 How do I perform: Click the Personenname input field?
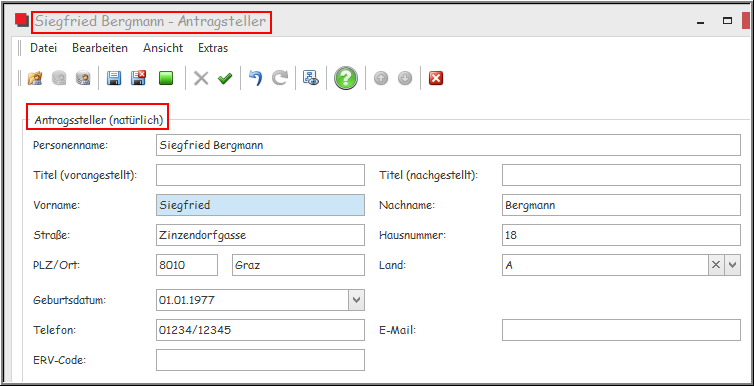(448, 145)
